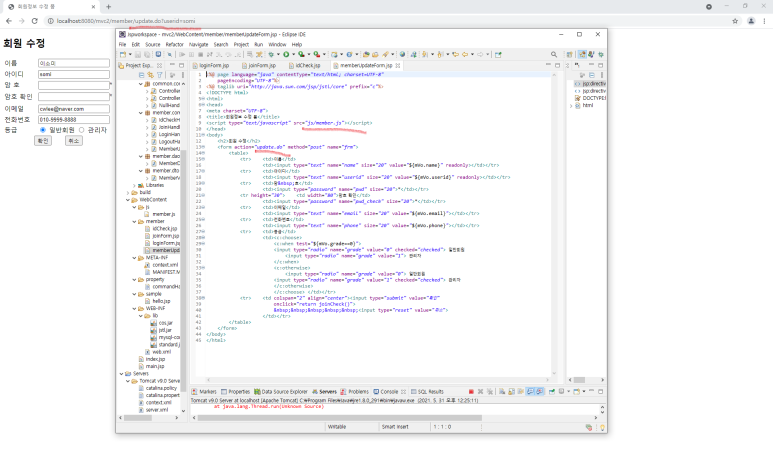
Task: Click the Save icon in Eclipse toolbar
Action: point(138,55)
